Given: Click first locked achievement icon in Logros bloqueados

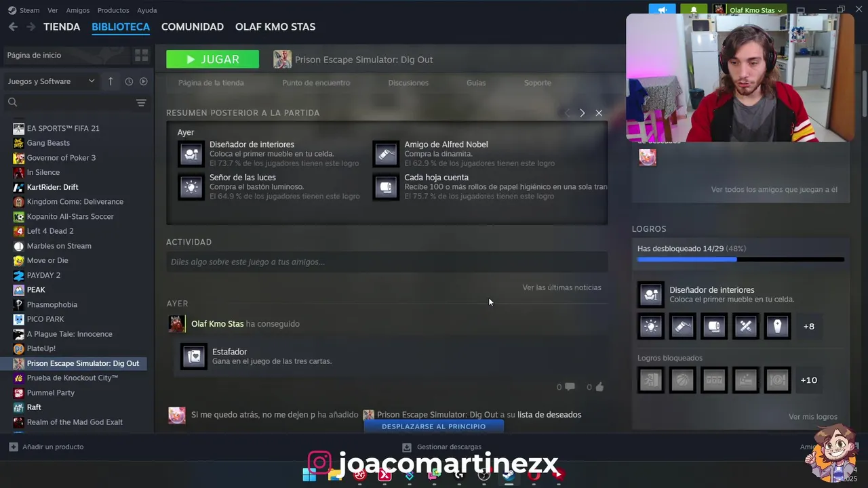Looking at the screenshot, I should click(650, 380).
